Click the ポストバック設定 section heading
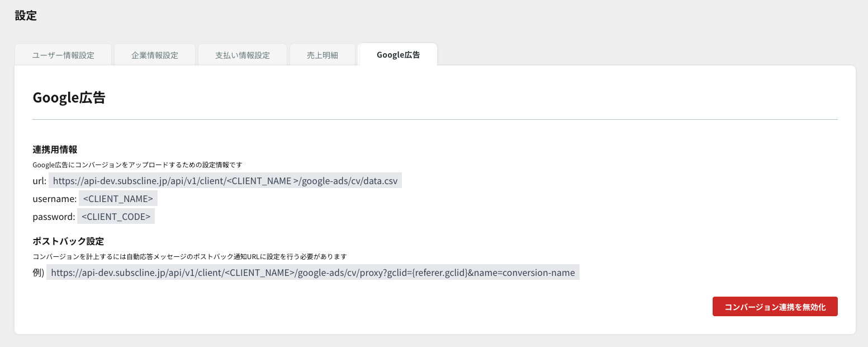 [x=68, y=241]
